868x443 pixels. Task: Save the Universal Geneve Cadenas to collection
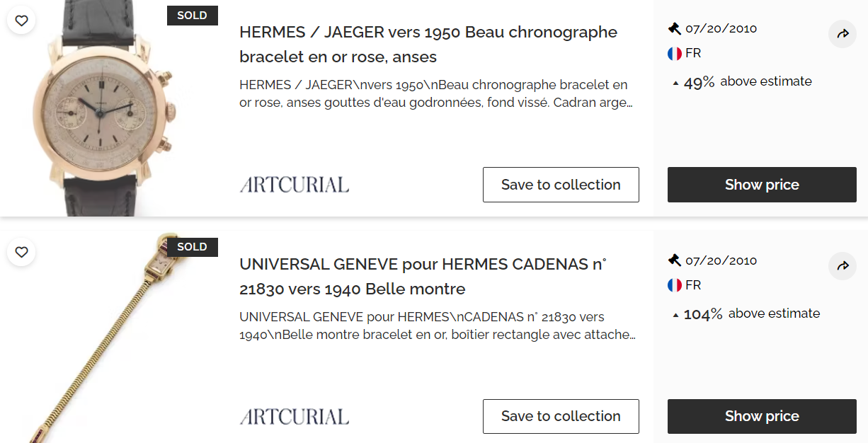561,416
